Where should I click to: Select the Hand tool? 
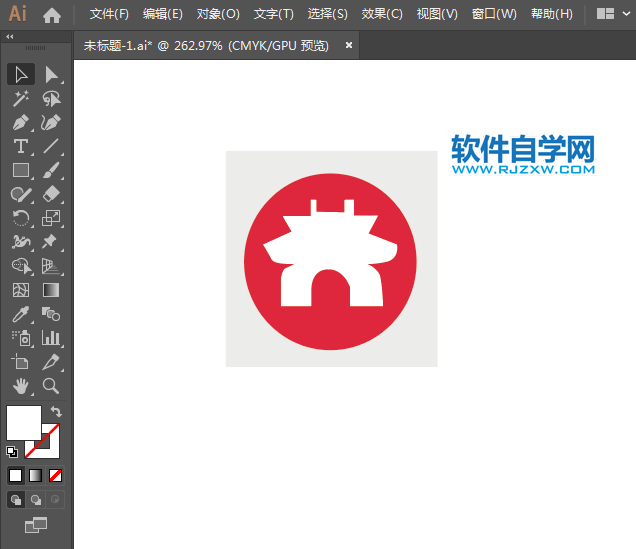click(x=21, y=386)
